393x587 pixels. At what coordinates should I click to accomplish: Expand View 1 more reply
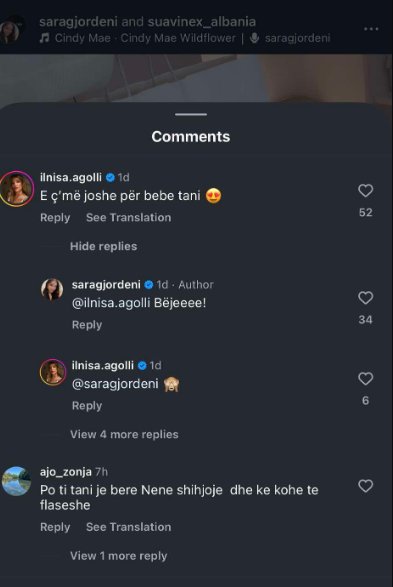point(119,556)
